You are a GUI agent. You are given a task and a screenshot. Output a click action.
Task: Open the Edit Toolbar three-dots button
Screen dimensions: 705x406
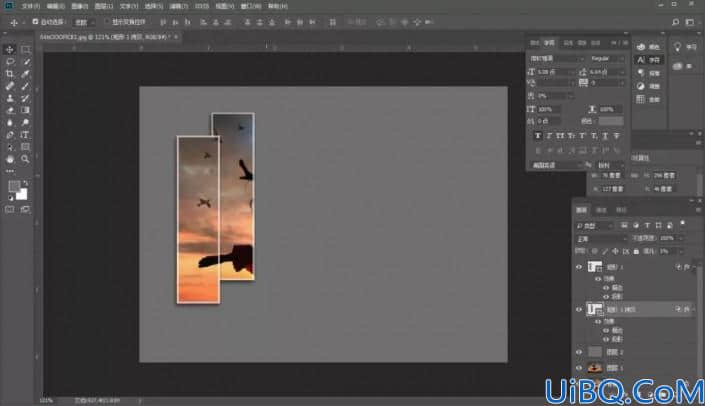click(9, 171)
